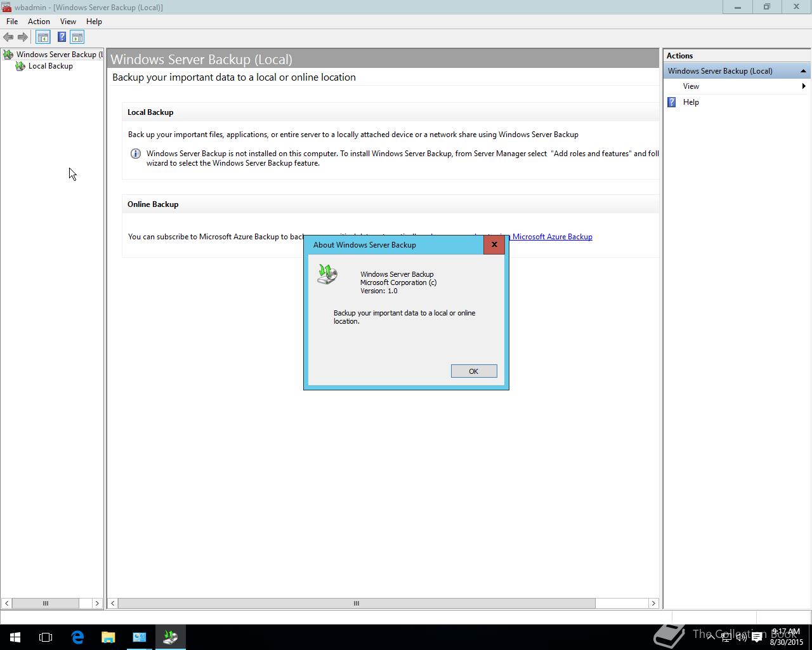Open the File menu

coord(12,22)
